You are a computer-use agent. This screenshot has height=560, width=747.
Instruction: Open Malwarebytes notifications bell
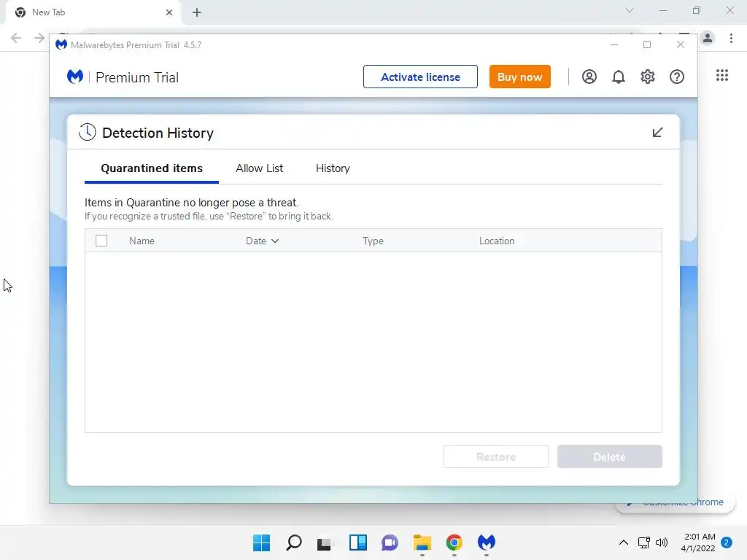pos(619,77)
